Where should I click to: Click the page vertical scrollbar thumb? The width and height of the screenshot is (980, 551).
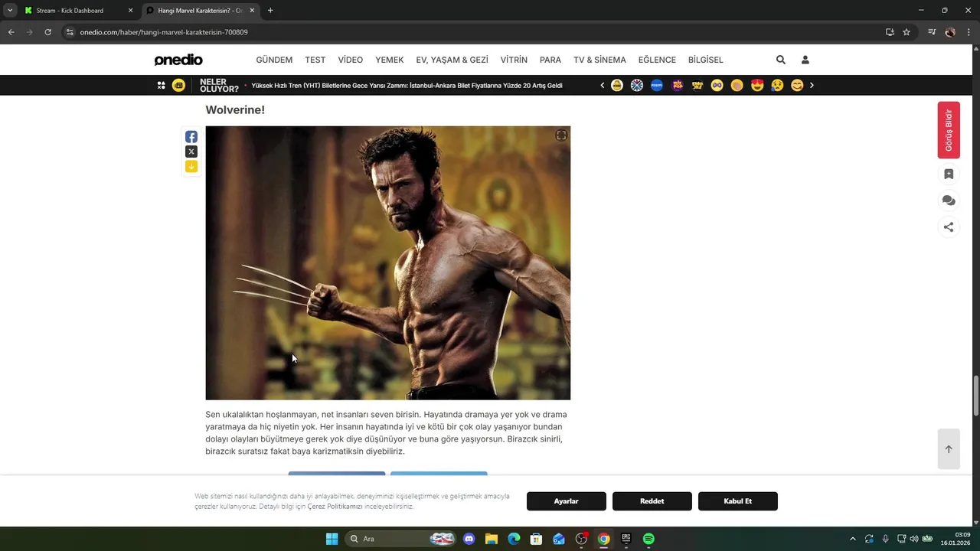coord(975,396)
